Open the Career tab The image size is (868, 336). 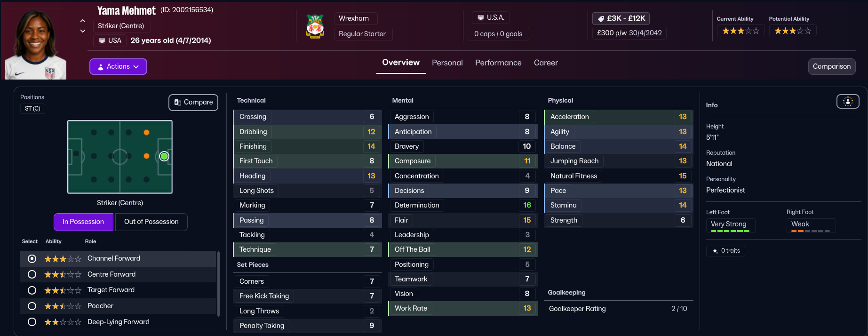(546, 63)
